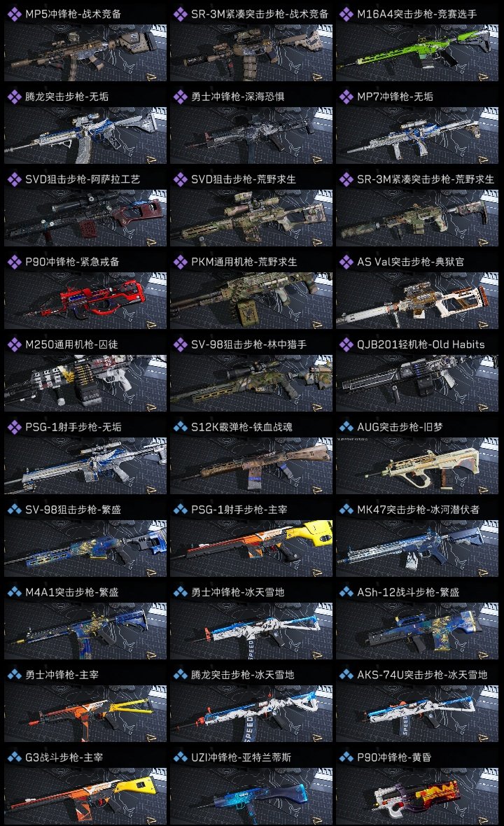Click blue rarity icon beside S12K霰弹枪-铁血战魂

[180, 427]
